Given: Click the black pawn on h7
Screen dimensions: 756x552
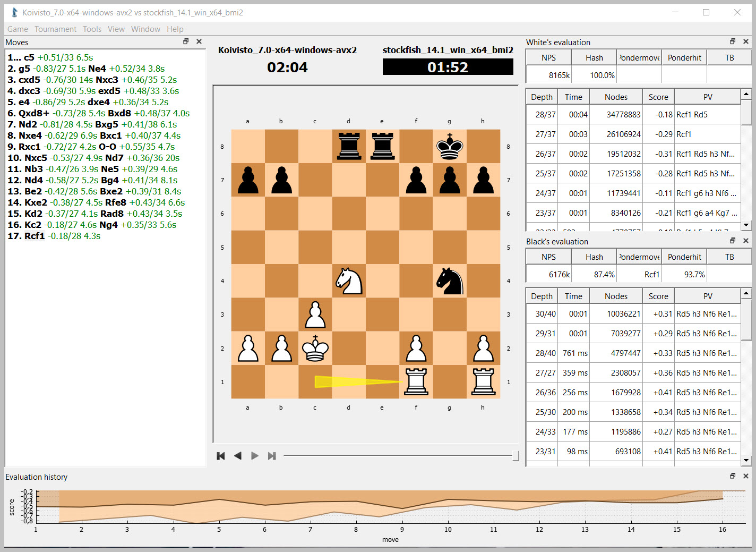Looking at the screenshot, I should (483, 180).
